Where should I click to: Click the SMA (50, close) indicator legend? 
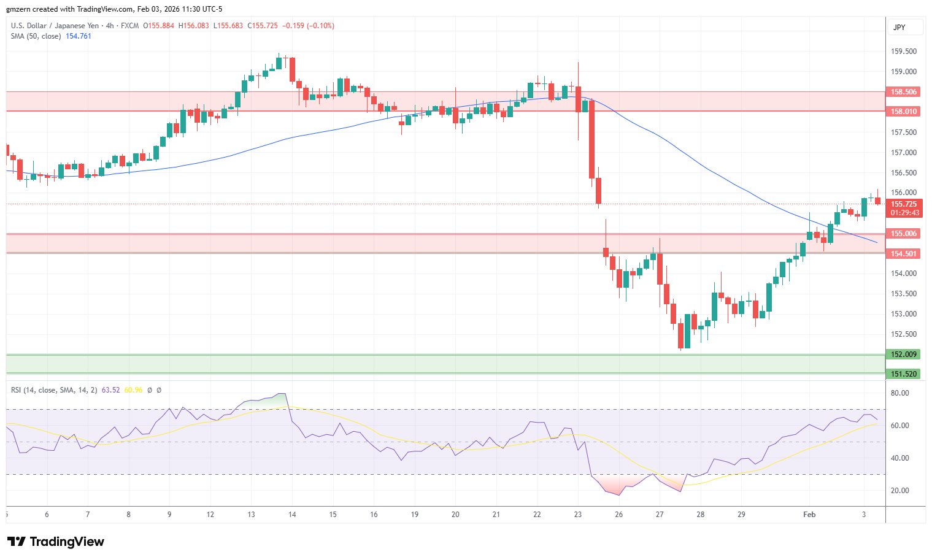coord(36,36)
